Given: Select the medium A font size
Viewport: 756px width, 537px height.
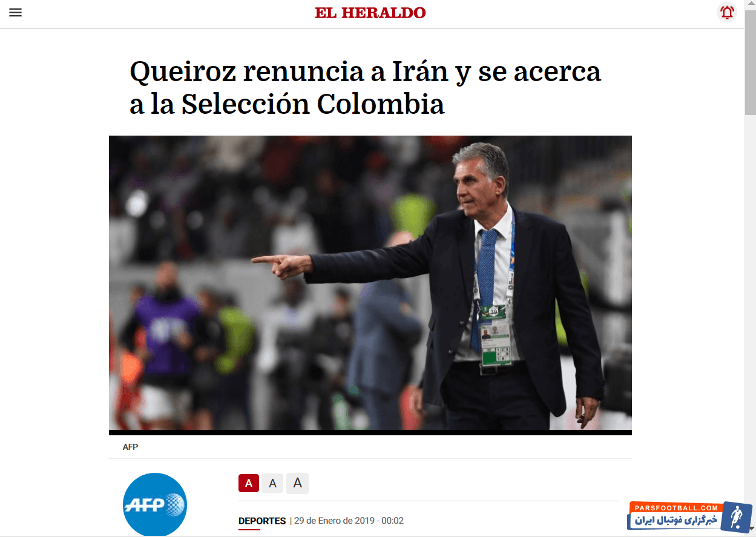Looking at the screenshot, I should (x=272, y=483).
